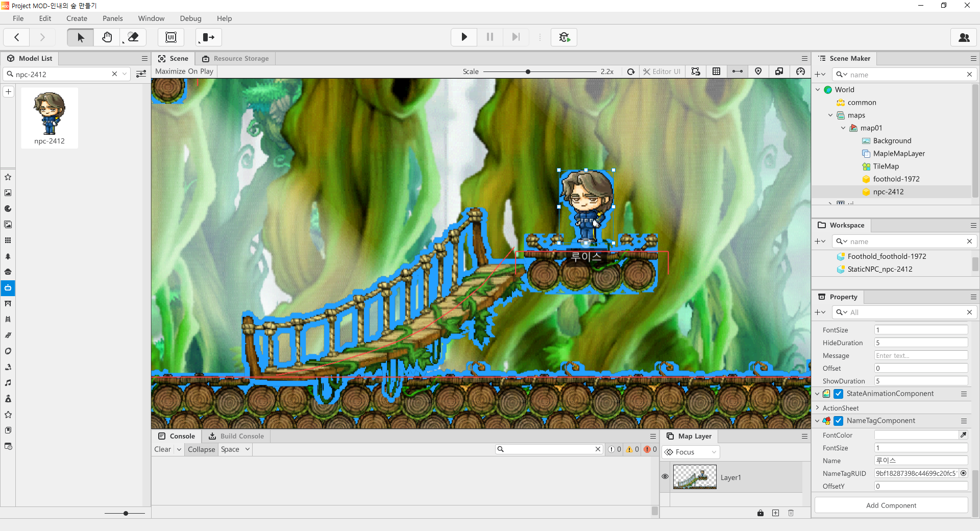Pause the running play session
The height and width of the screenshot is (531, 980).
pyautogui.click(x=490, y=37)
